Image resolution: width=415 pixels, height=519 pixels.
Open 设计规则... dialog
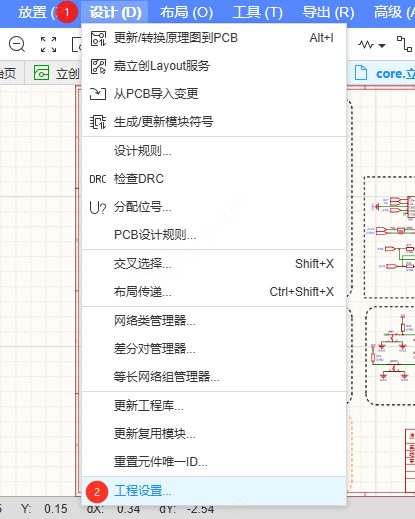[214, 151]
